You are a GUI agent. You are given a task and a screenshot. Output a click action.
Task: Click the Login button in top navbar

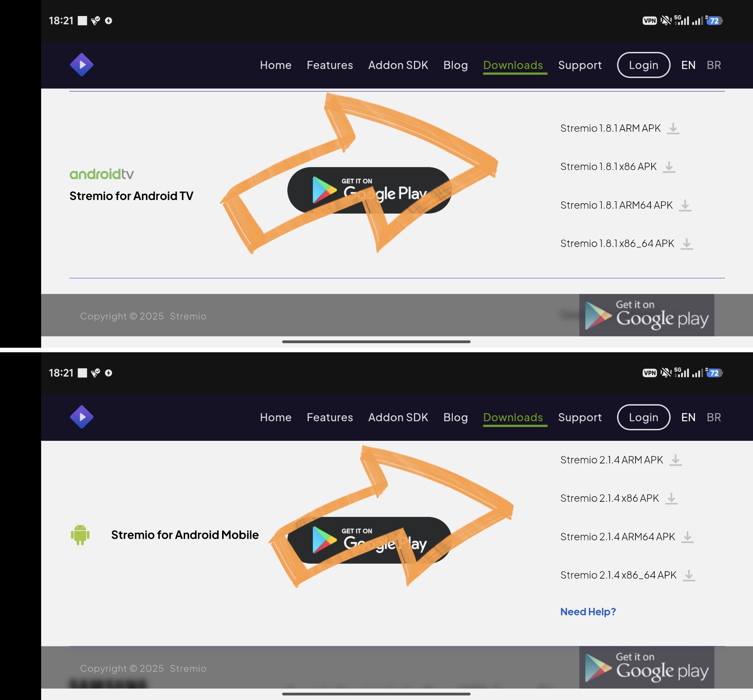643,65
